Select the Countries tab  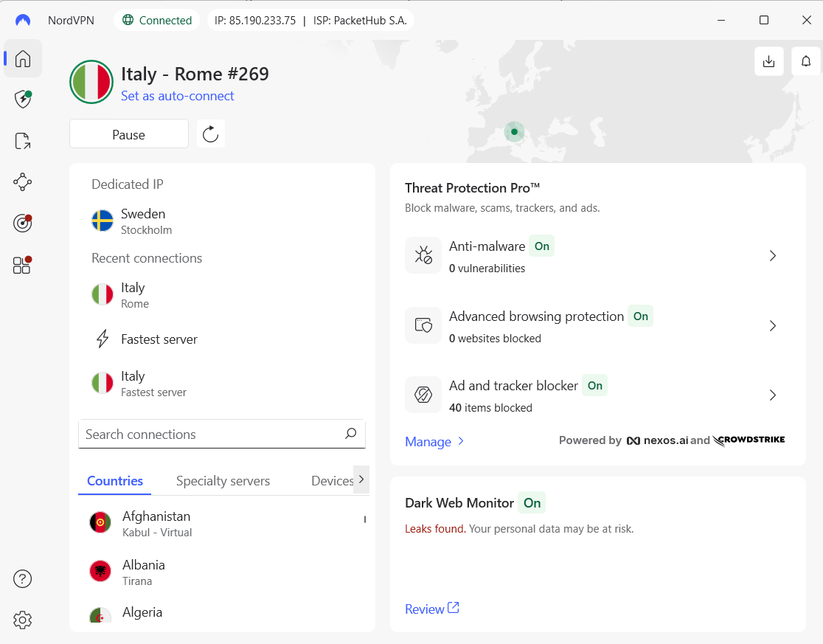click(114, 480)
